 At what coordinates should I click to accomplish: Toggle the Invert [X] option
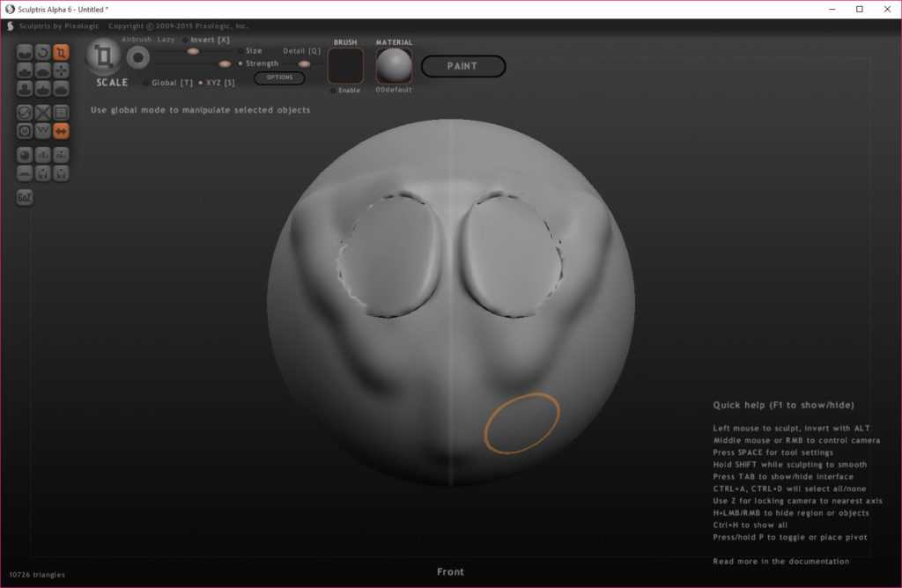[206, 40]
